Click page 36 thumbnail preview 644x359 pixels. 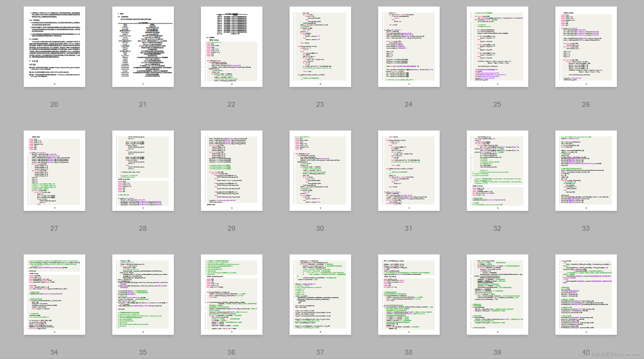[231, 295]
